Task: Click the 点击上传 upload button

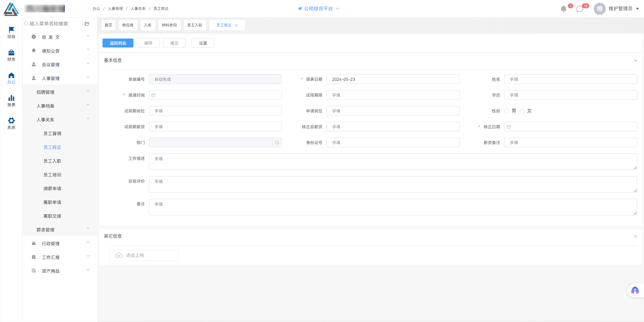Action: [144, 255]
